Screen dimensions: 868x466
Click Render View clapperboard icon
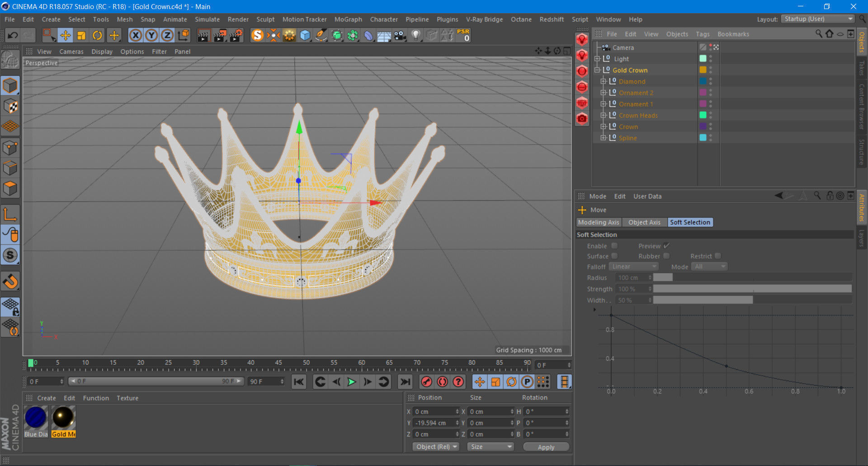[203, 35]
